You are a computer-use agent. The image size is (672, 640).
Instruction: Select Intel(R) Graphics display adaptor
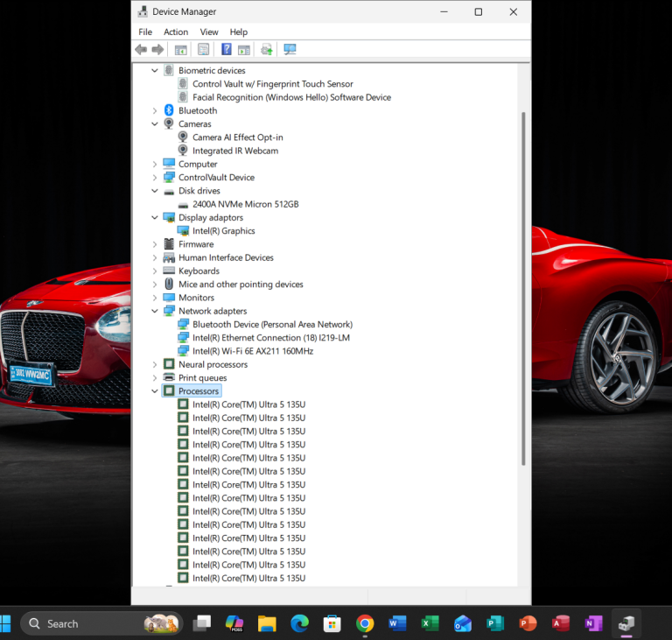tap(223, 231)
